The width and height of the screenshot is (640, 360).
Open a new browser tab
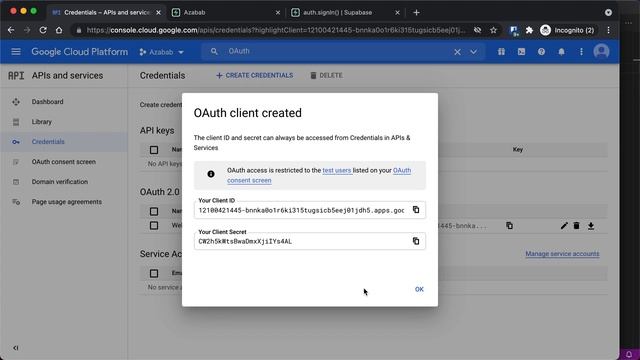click(416, 12)
